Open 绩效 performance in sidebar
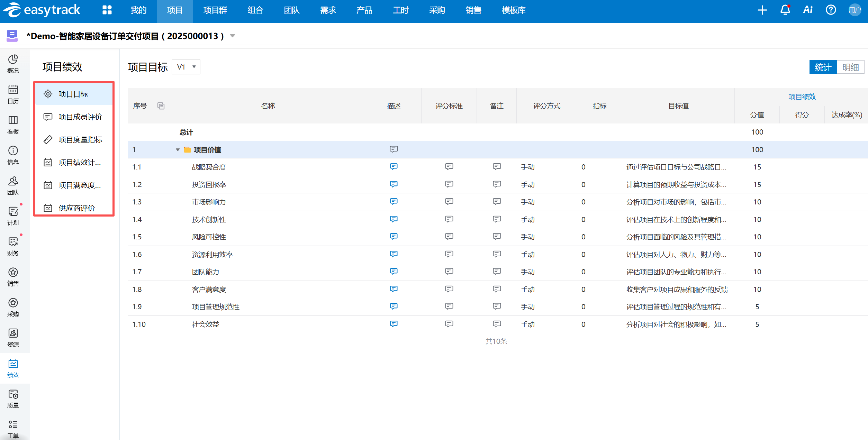The height and width of the screenshot is (440, 868). 13,368
